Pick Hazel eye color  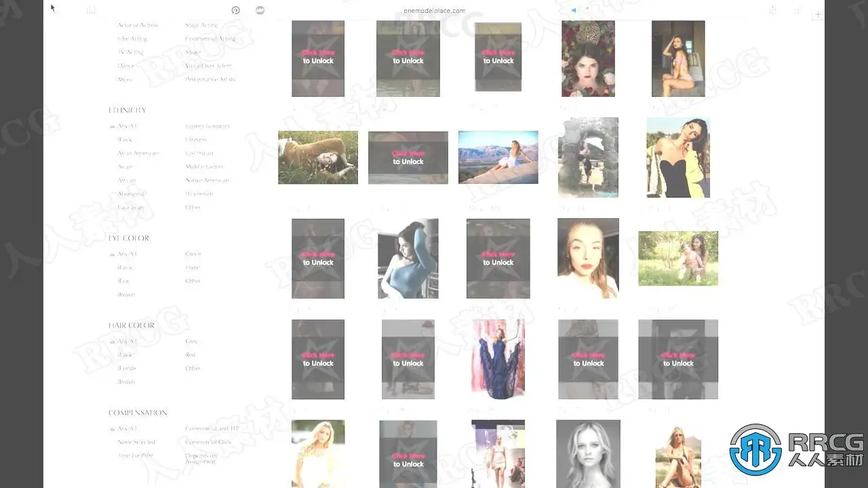193,268
